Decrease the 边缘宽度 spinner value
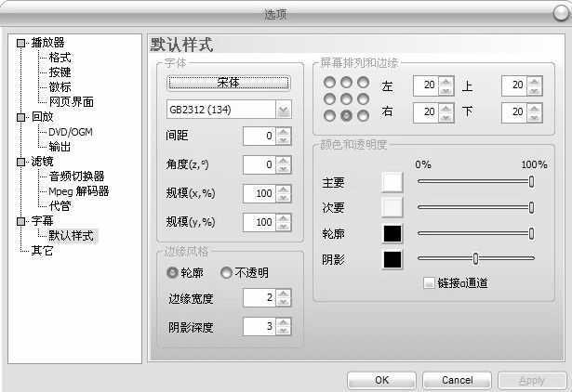The width and height of the screenshot is (572, 392). click(x=284, y=302)
